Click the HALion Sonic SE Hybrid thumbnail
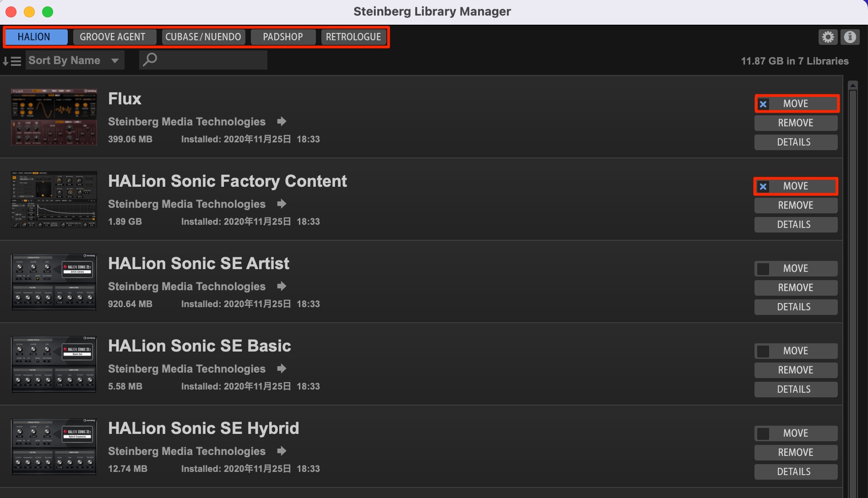Image resolution: width=868 pixels, height=498 pixels. pos(54,447)
